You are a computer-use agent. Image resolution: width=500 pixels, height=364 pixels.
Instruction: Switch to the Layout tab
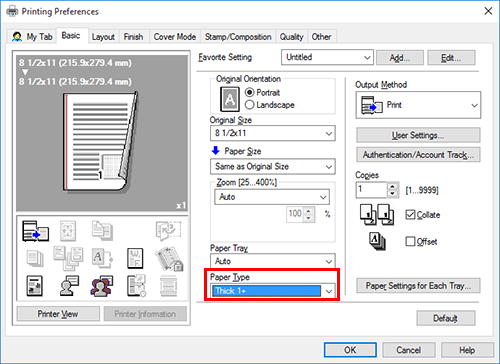103,37
